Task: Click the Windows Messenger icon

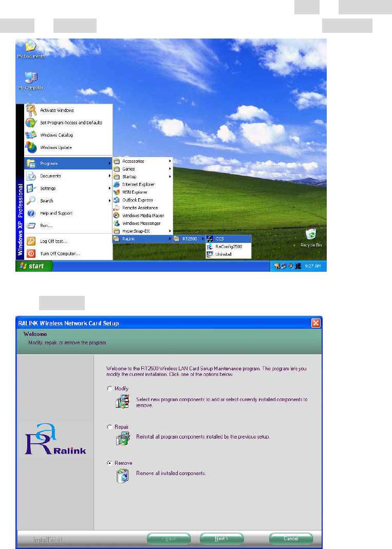Action: [117, 223]
